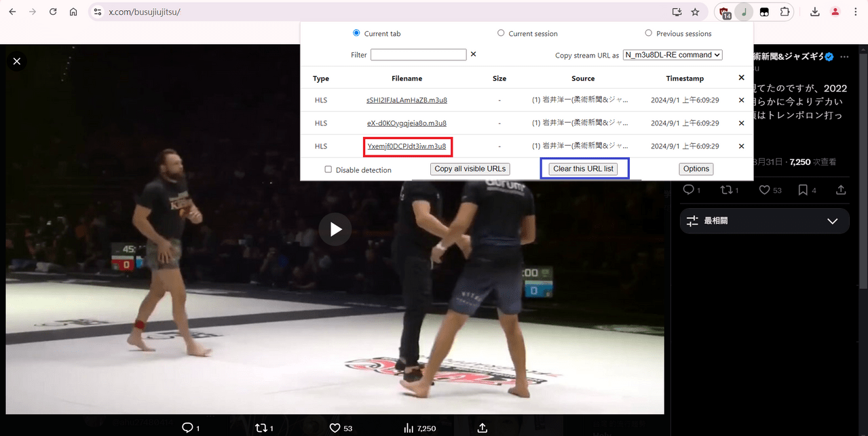Click the Options button in the popup
Screen dimensions: 868x436
click(x=696, y=169)
